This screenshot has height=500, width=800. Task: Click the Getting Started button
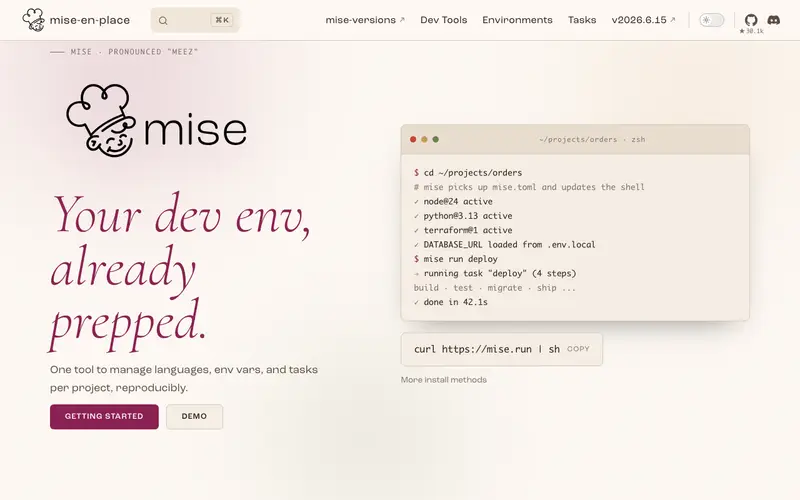coord(104,416)
